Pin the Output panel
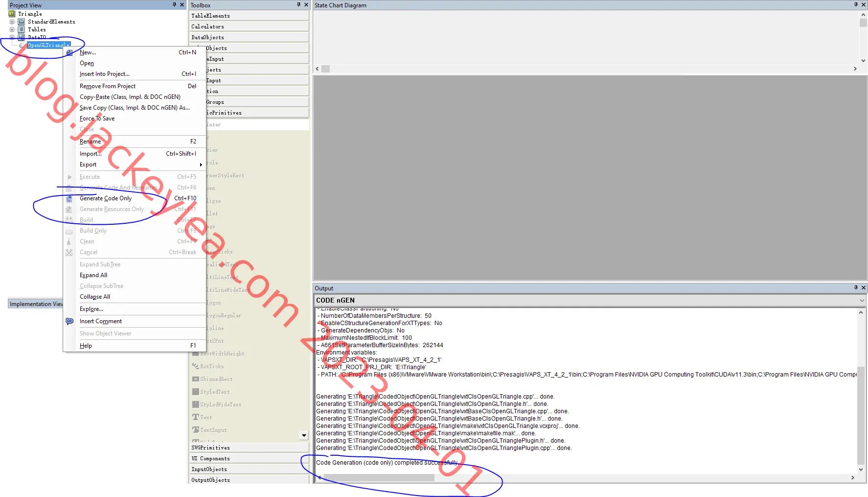 click(x=856, y=288)
